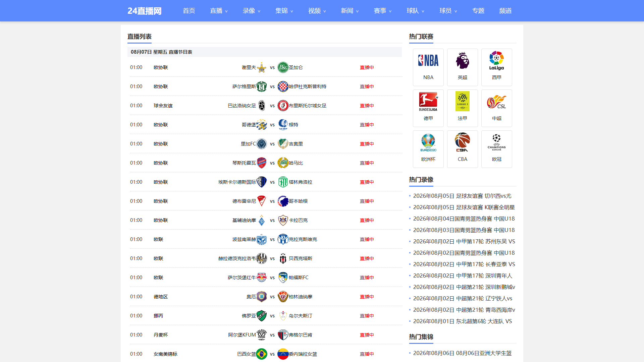
Task: Click the 贝西克塔斯 team crest
Action: coord(283,258)
